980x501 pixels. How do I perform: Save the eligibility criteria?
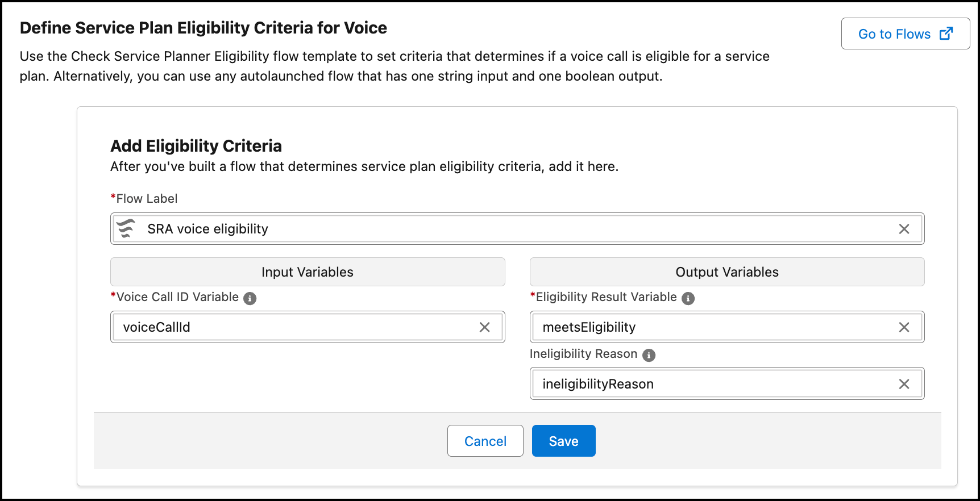pyautogui.click(x=563, y=441)
